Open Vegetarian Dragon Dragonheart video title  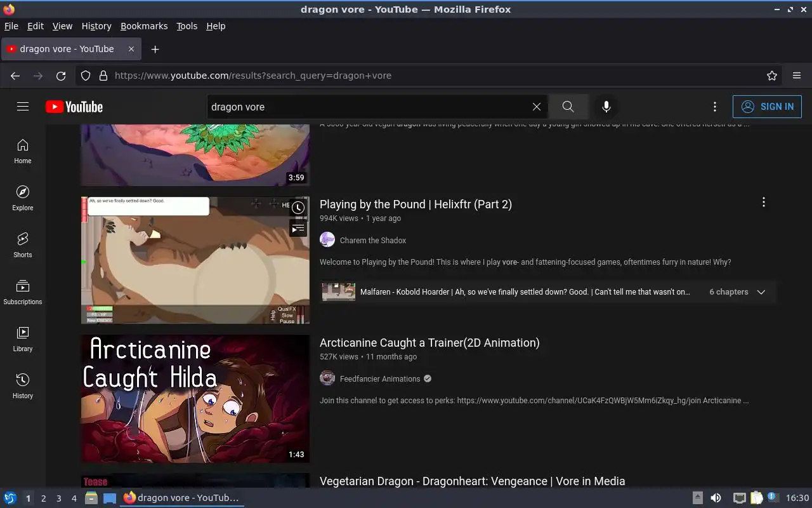coord(472,481)
